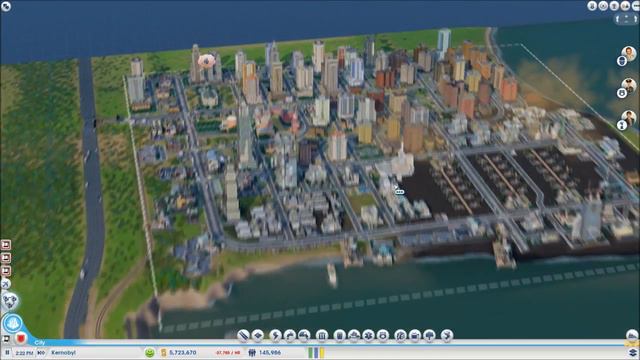Click the data layers icon bottom-right corner
Image resolution: width=640 pixels, height=360 pixels.
coord(633,352)
